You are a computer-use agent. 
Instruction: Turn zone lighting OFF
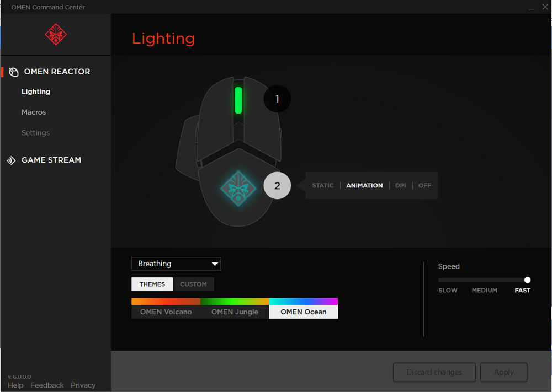(x=424, y=186)
